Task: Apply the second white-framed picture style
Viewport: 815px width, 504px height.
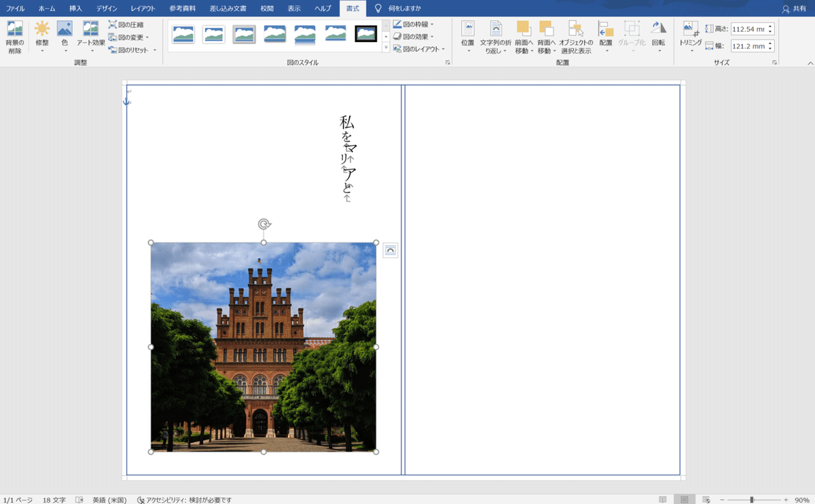Action: (214, 34)
